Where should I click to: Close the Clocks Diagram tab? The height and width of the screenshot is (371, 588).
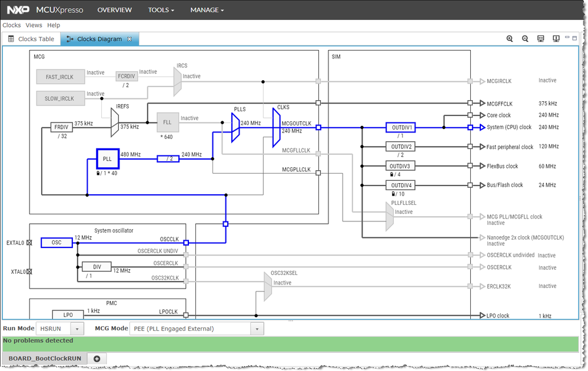[x=129, y=39]
